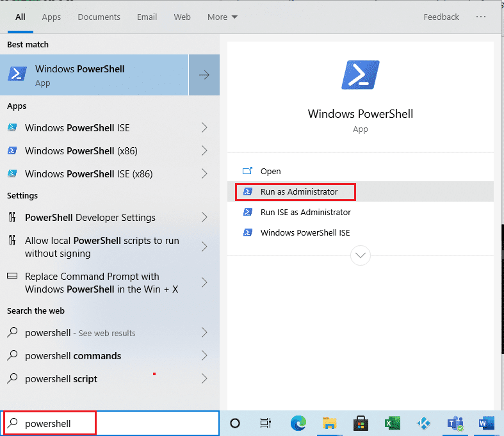Click the Run ISE as Administrator icon
The height and width of the screenshot is (436, 504).
pos(247,212)
